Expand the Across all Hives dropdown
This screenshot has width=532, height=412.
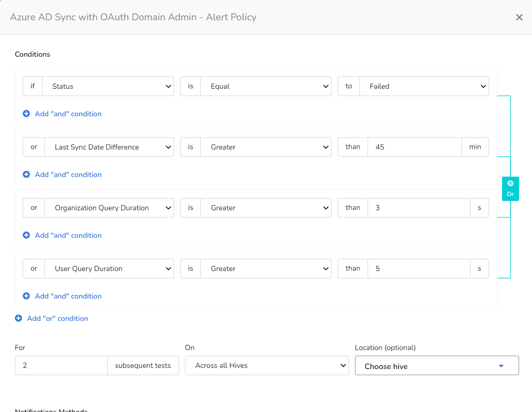coord(266,365)
